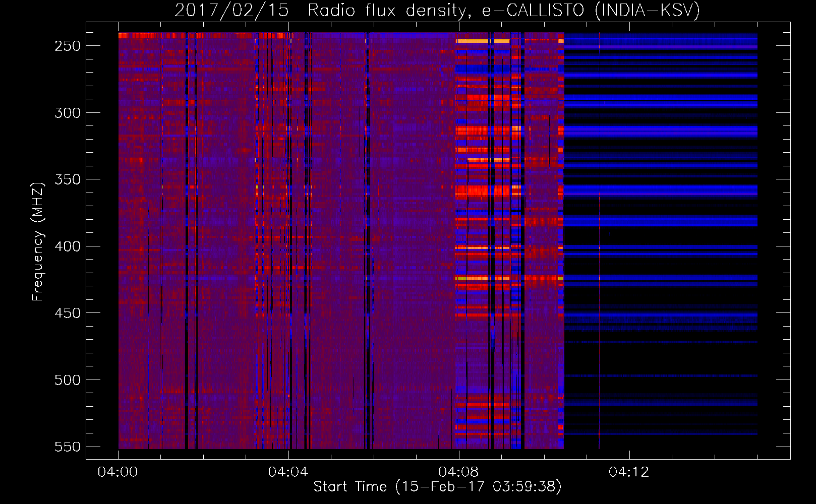Click the 'Start Time (15-Feb-17 03:59:38)' axis label
816x504 pixels.
pyautogui.click(x=437, y=487)
